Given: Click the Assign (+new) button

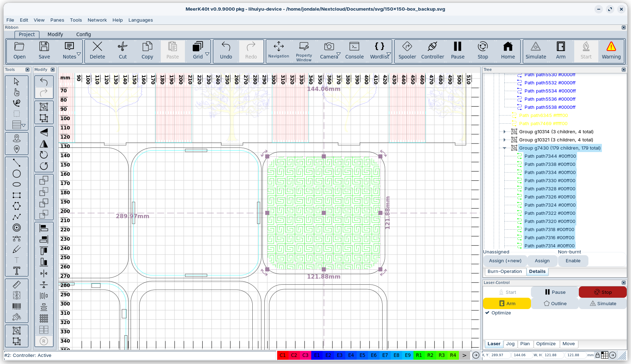Looking at the screenshot, I should pos(505,261).
